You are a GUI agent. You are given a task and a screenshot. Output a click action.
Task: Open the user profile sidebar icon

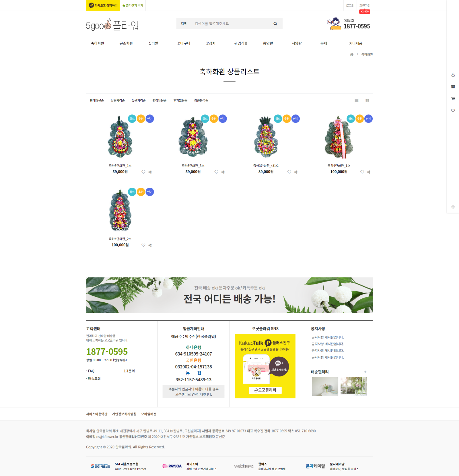[453, 75]
